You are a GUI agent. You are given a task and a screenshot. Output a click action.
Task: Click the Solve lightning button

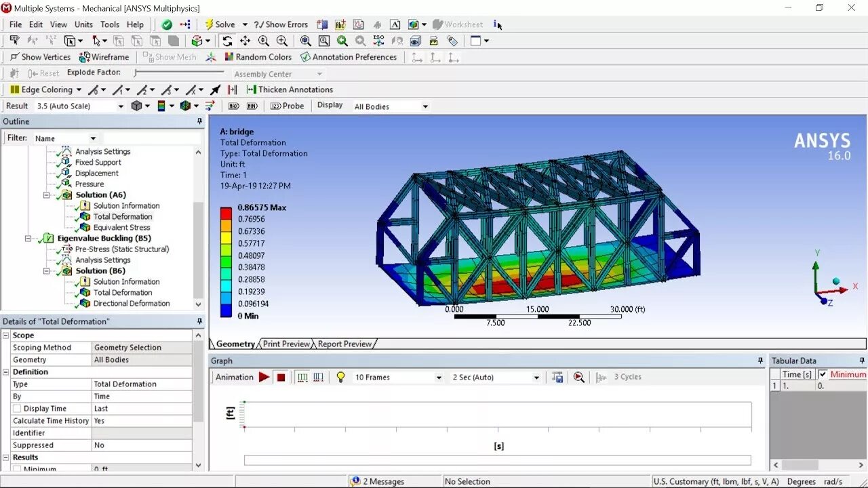(x=220, y=24)
